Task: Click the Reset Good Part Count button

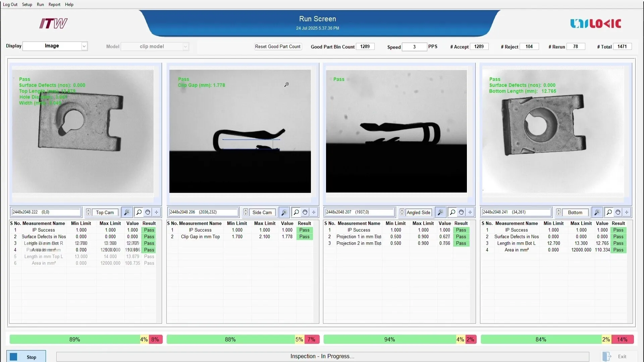Action: click(278, 47)
